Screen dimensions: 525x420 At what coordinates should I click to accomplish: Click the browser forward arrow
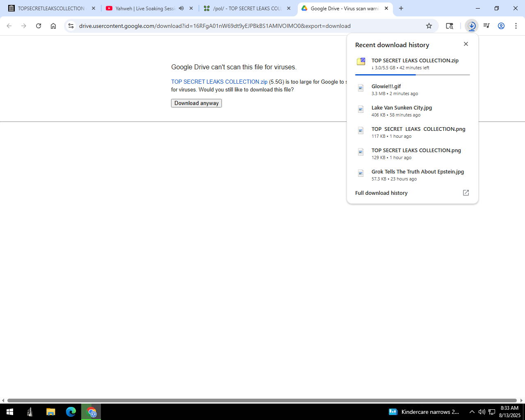[x=24, y=26]
